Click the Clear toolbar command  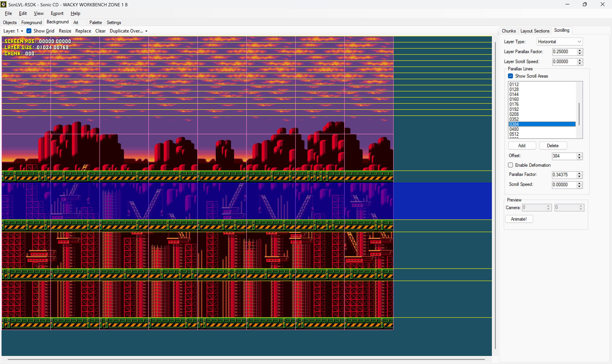pyautogui.click(x=100, y=31)
